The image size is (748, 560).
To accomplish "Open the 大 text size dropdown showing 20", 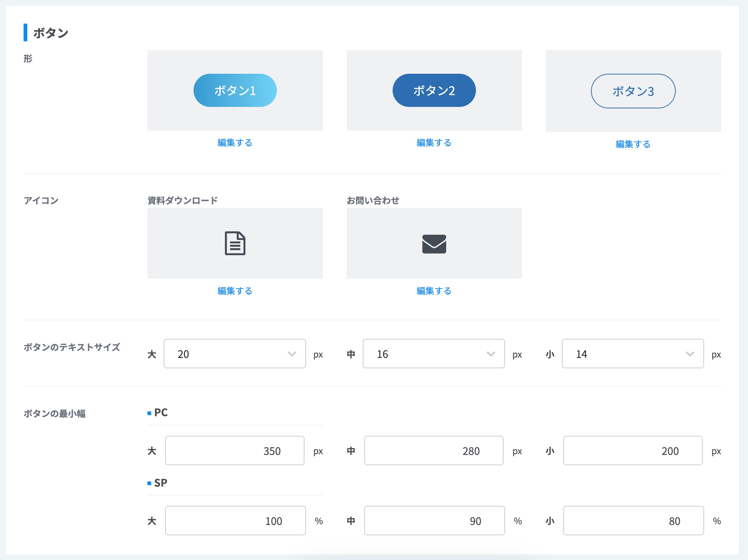I will coord(235,354).
